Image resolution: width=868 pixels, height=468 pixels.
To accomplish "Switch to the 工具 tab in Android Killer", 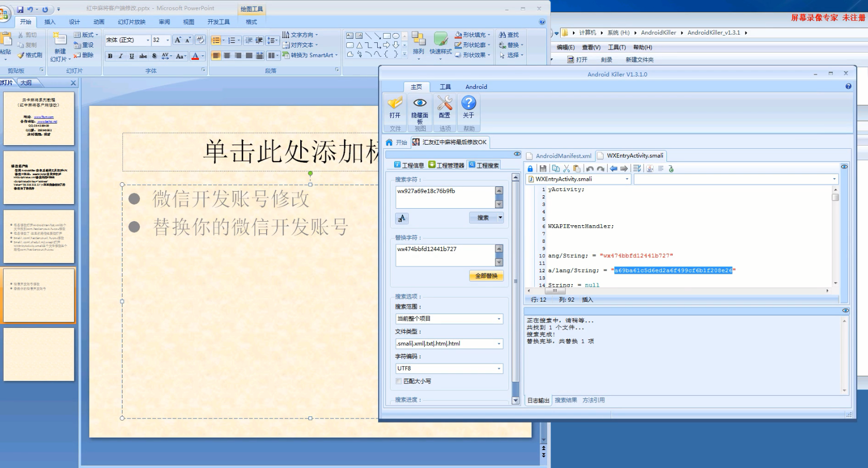I will point(445,87).
